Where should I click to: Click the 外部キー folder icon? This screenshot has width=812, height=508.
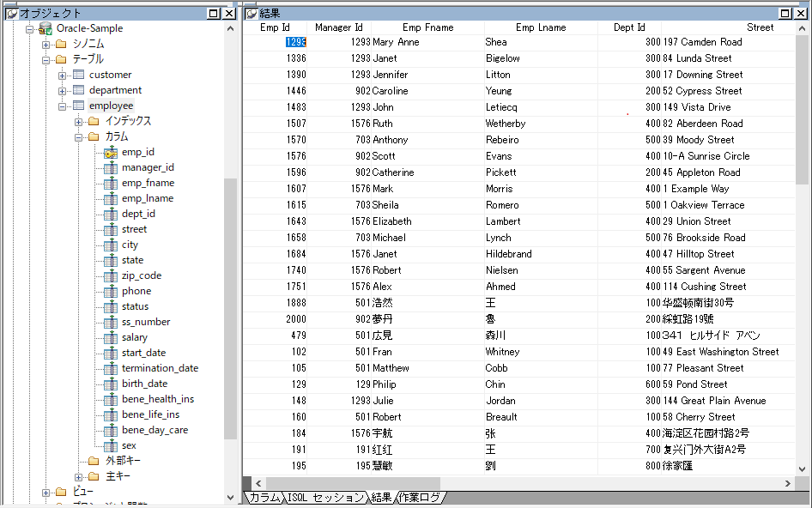94,461
